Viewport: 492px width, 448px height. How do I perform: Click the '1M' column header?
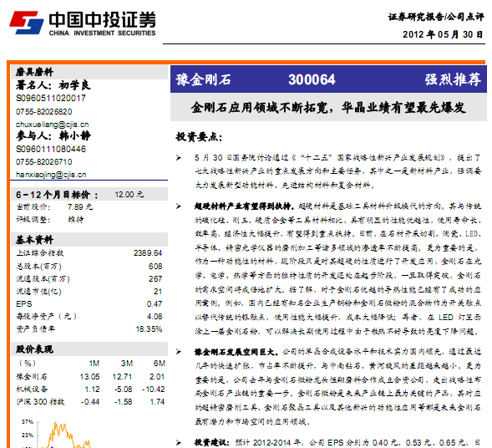click(x=94, y=364)
